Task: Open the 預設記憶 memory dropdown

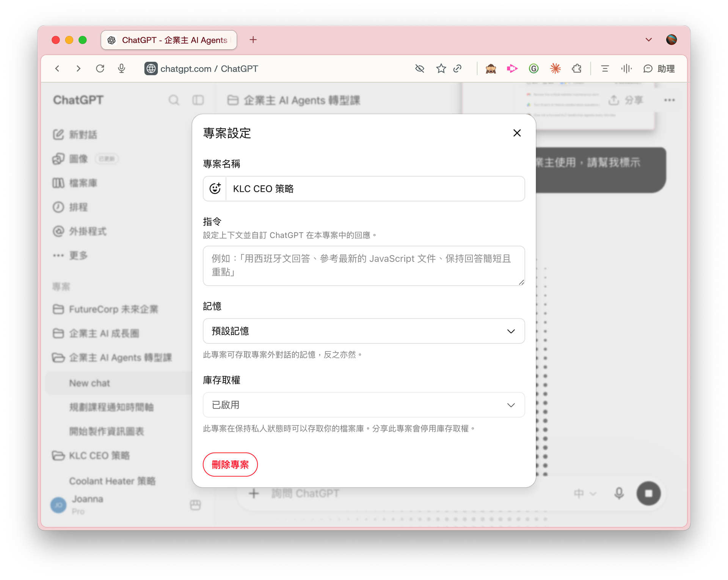Action: coord(364,331)
